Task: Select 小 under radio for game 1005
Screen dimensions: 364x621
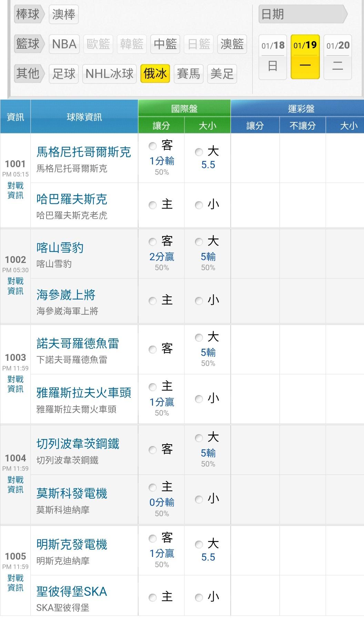Action: pos(199,598)
